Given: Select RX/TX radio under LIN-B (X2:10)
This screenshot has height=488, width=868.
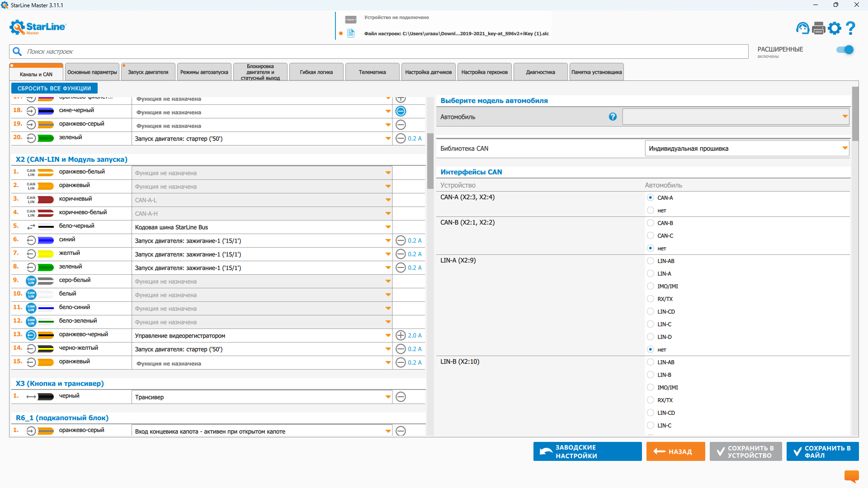Looking at the screenshot, I should click(650, 400).
